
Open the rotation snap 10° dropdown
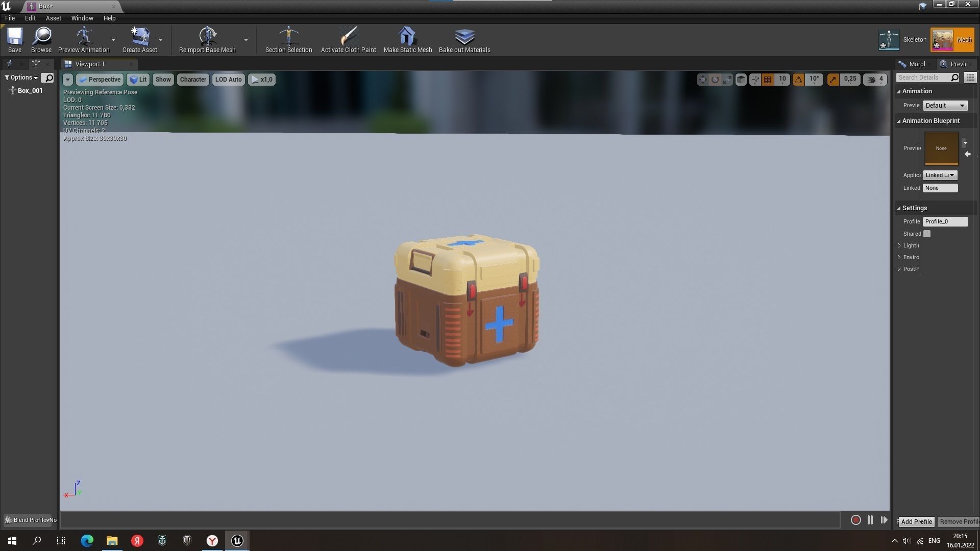(814, 80)
